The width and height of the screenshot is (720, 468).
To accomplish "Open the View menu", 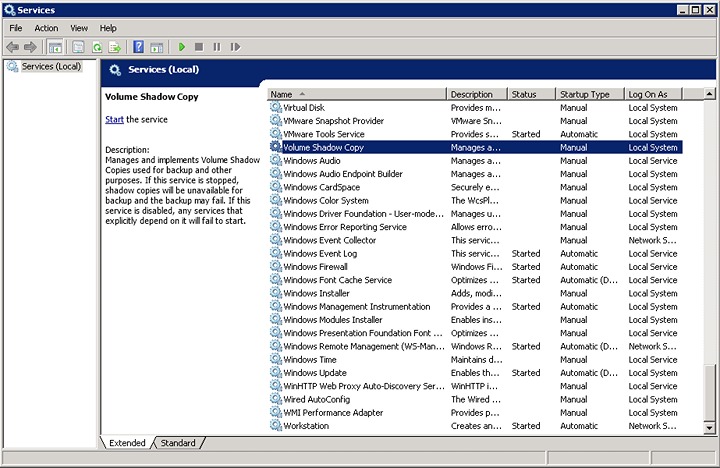I will (79, 28).
